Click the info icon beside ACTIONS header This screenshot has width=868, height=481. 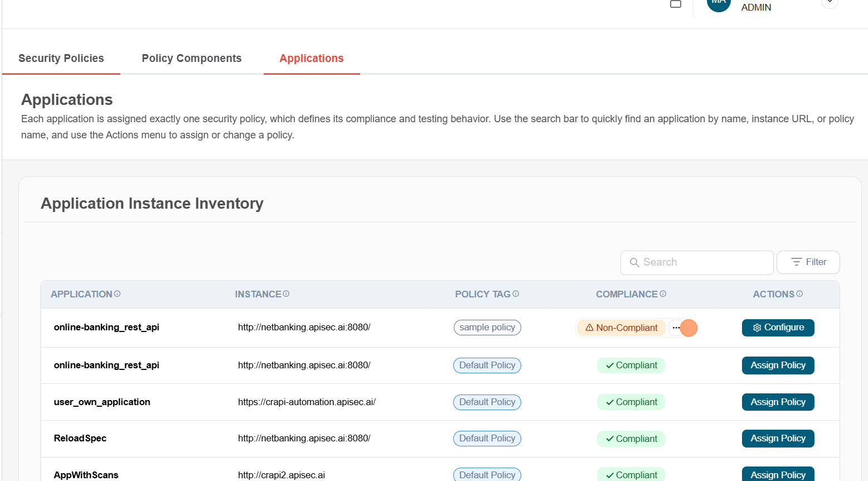tap(799, 294)
